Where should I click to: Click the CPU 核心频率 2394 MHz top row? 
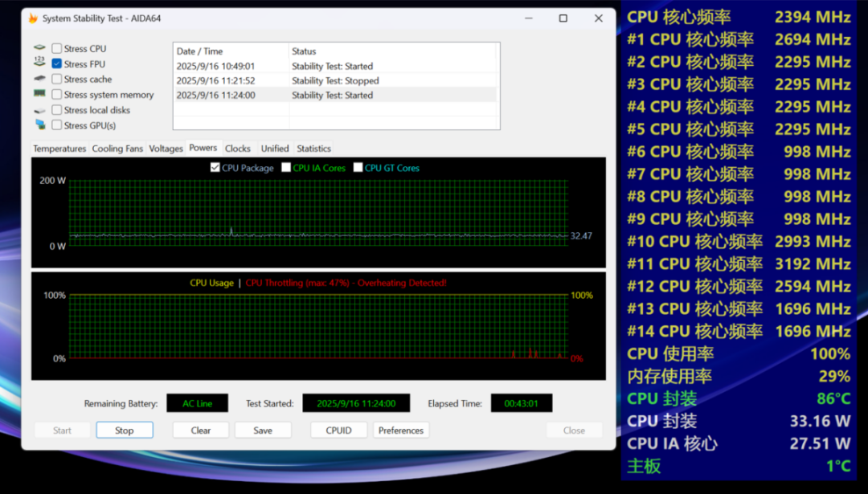click(739, 17)
